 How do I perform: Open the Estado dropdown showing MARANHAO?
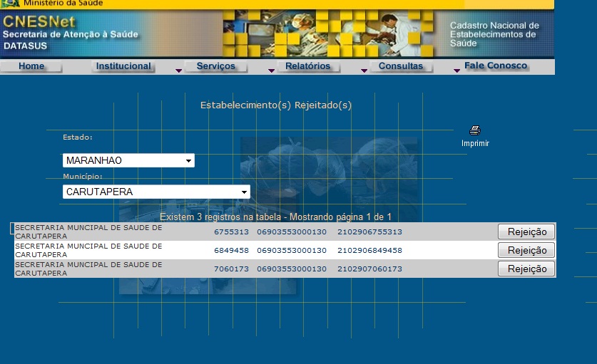click(128, 160)
